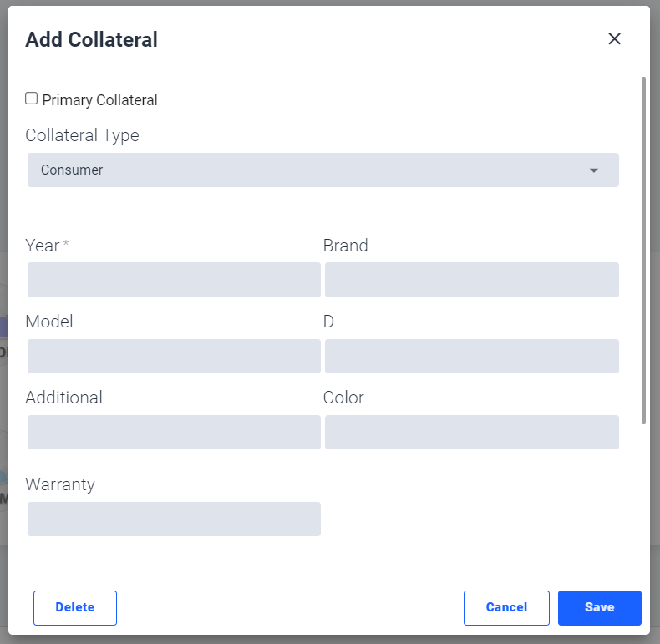660x644 pixels.
Task: Click into the Color field
Action: pos(471,432)
